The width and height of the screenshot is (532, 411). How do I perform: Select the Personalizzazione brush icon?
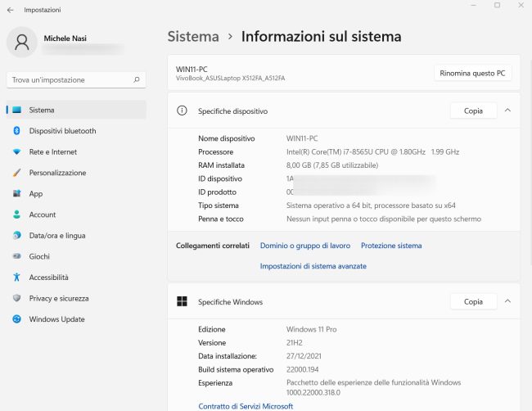click(x=16, y=173)
